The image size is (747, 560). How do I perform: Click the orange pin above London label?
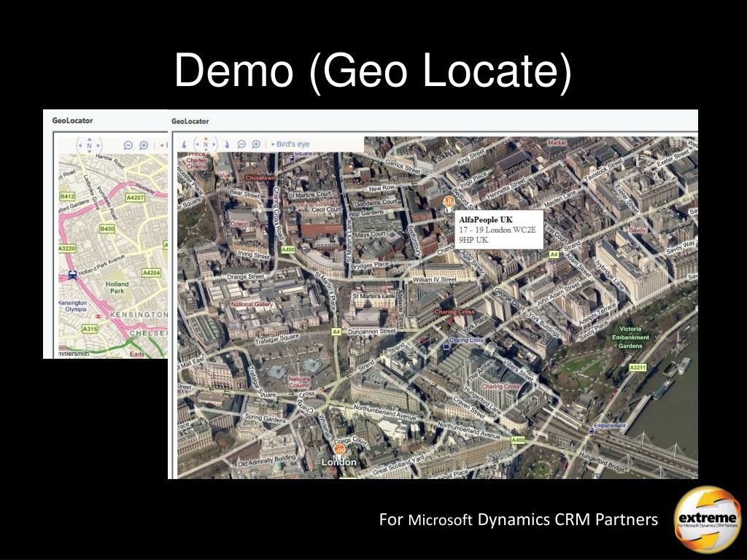coord(338,449)
